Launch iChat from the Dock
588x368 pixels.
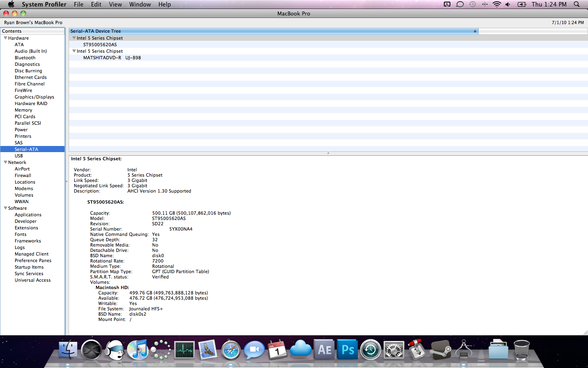coord(254,350)
